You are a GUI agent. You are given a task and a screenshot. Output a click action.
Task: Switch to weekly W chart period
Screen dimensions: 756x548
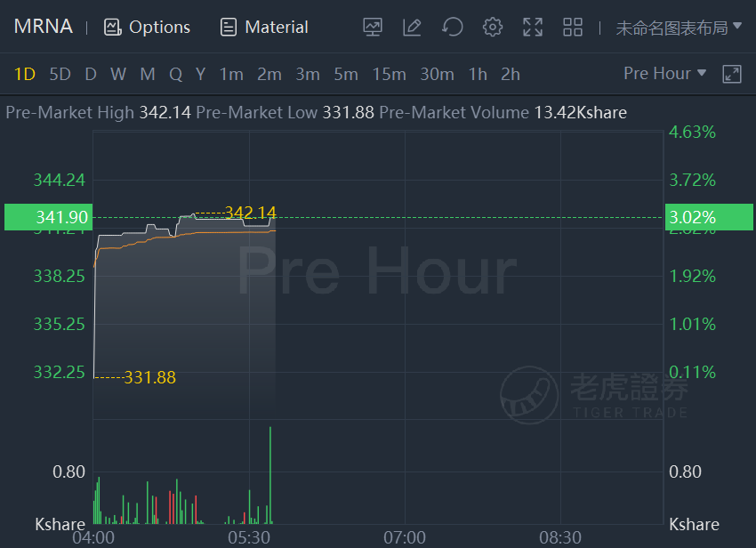pos(118,75)
